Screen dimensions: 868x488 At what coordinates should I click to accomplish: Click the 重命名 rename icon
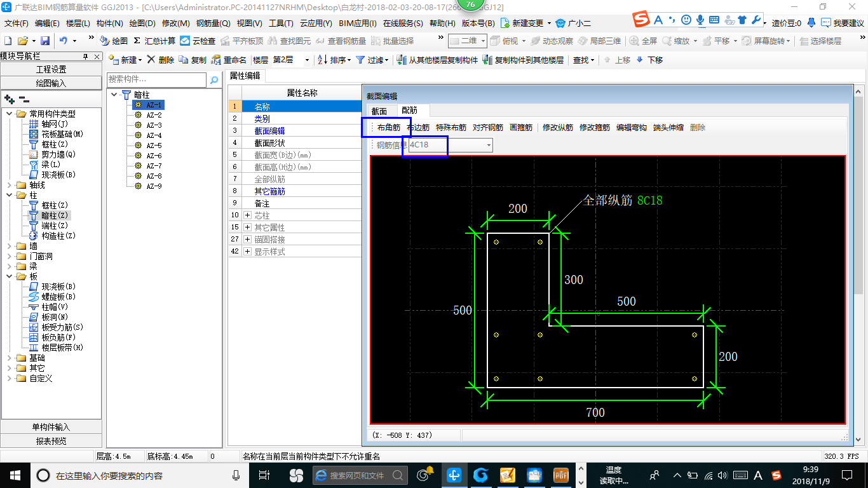(x=229, y=60)
